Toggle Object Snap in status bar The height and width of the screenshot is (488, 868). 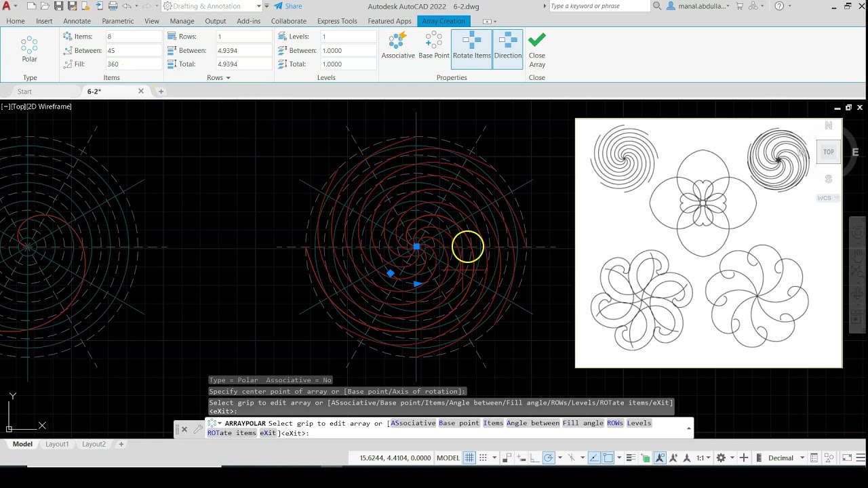point(608,458)
